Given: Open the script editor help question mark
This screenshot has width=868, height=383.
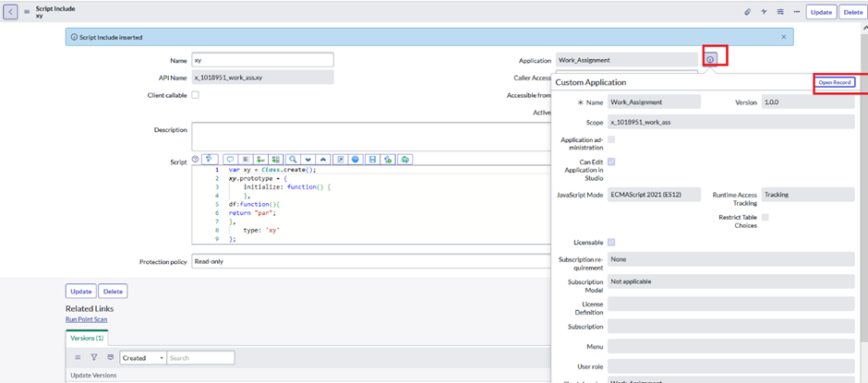Looking at the screenshot, I should tap(195, 160).
